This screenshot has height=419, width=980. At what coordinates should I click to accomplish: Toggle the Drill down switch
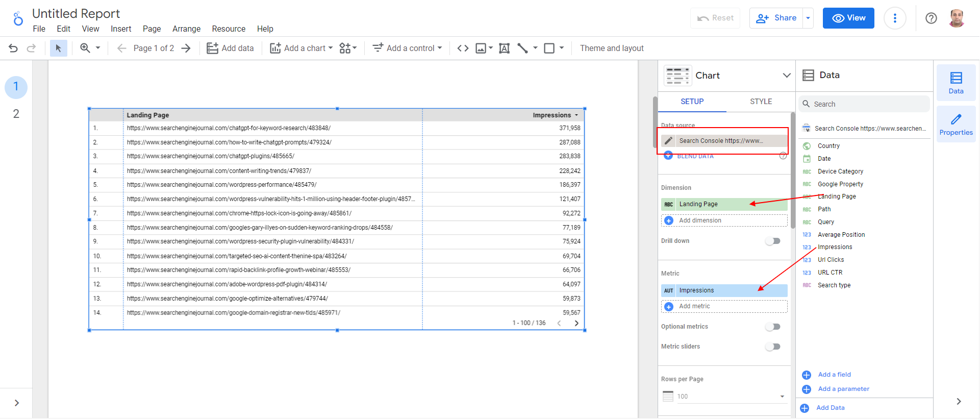click(773, 241)
